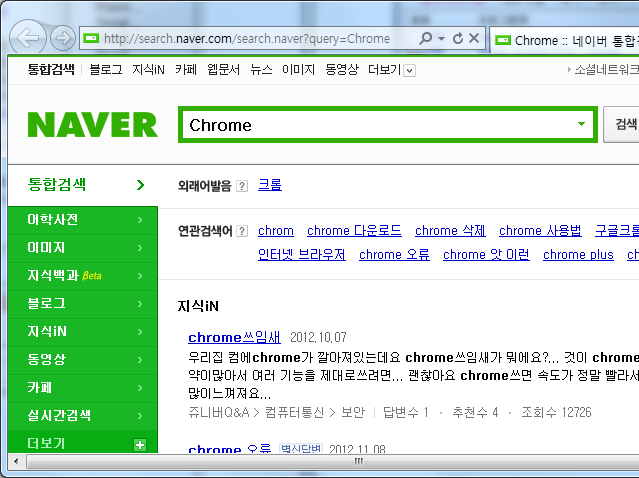The width and height of the screenshot is (639, 478).
Task: Open the search box autocomplete dropdown arrow
Action: pyautogui.click(x=582, y=124)
